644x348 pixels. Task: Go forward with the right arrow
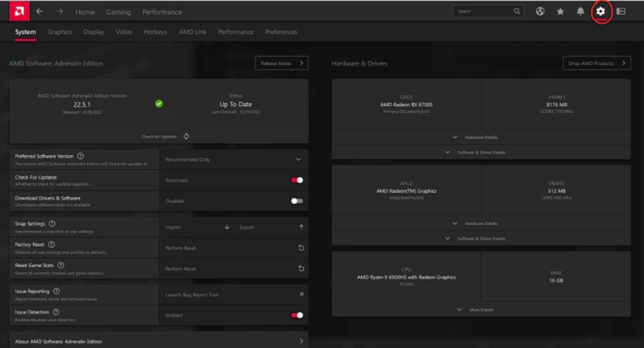click(60, 11)
